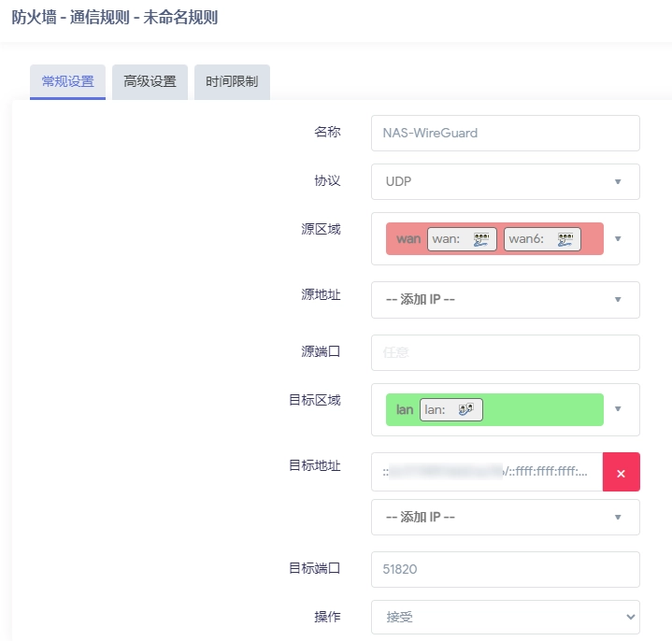Viewport: 672px width, 641px height.
Task: Click the lan interface bridge icon
Action: [x=465, y=409]
